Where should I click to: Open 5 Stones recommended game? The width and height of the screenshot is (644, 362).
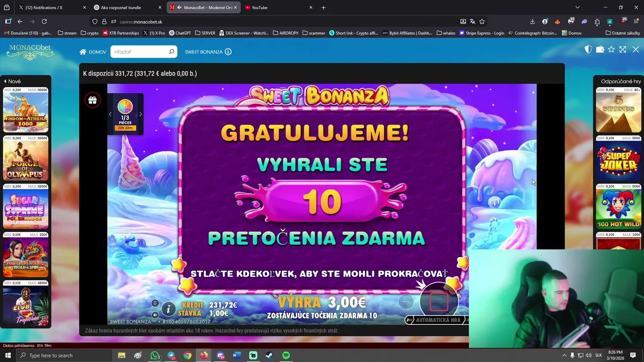pyautogui.click(x=618, y=110)
